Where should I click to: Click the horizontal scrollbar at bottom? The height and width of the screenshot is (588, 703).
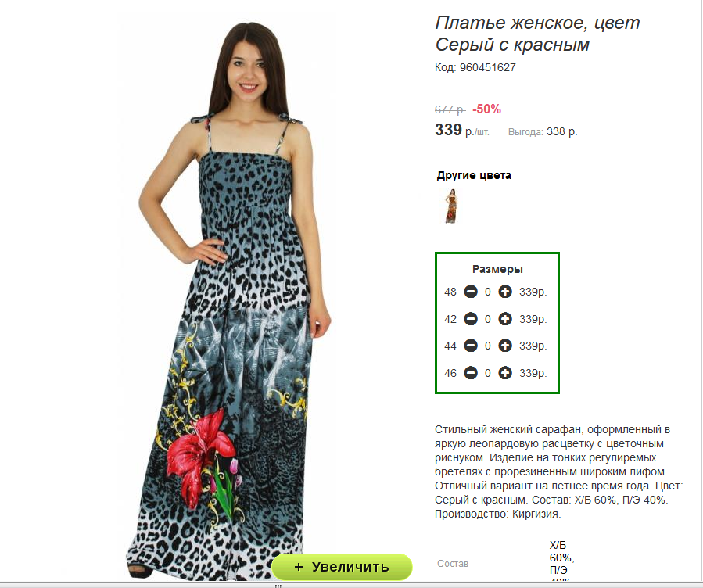point(352,586)
